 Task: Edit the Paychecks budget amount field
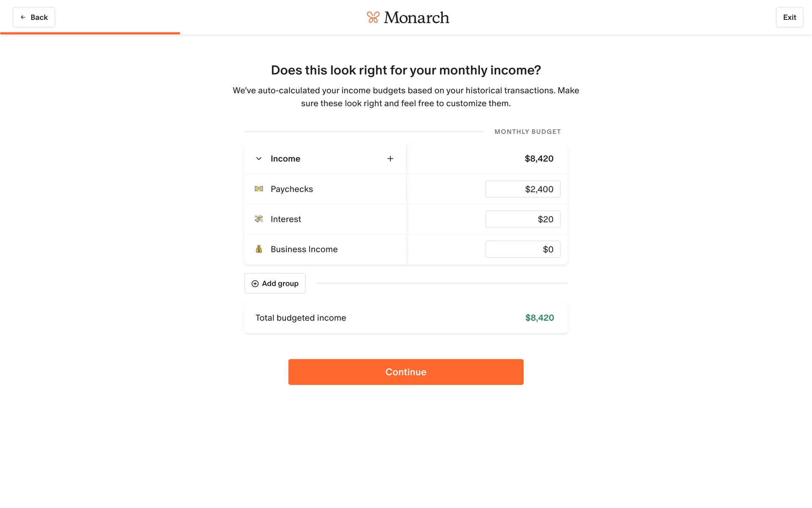(x=523, y=189)
